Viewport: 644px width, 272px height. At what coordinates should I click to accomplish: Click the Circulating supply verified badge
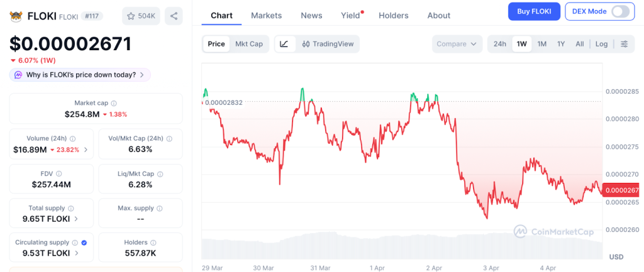coord(84,242)
